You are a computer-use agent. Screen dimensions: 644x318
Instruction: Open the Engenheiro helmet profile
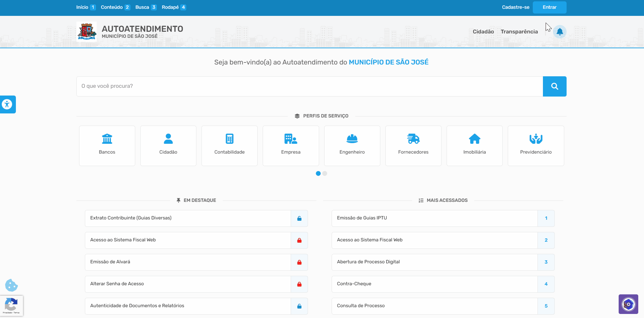[x=352, y=145]
